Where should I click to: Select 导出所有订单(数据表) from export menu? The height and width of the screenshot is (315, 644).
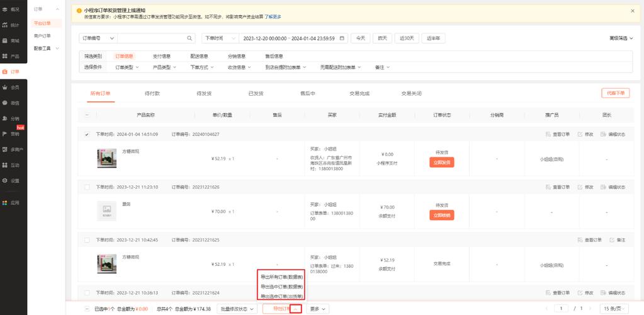point(281,277)
